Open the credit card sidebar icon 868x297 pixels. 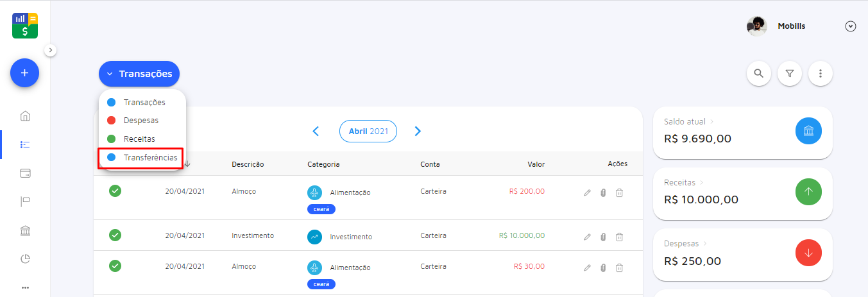point(25,173)
